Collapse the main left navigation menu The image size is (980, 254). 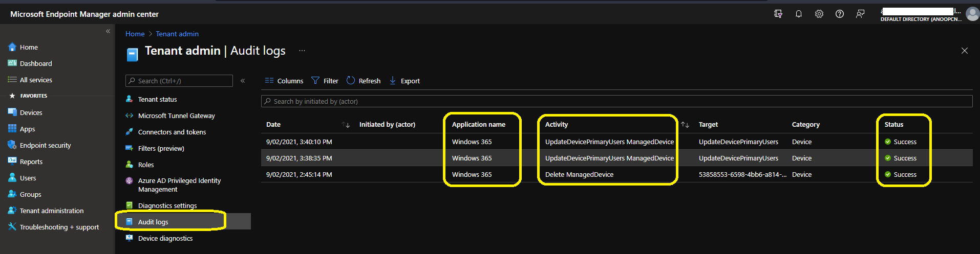pos(108,31)
